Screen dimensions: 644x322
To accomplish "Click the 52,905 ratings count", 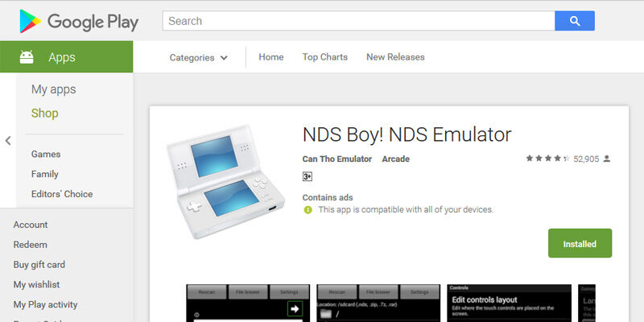I will click(x=586, y=159).
